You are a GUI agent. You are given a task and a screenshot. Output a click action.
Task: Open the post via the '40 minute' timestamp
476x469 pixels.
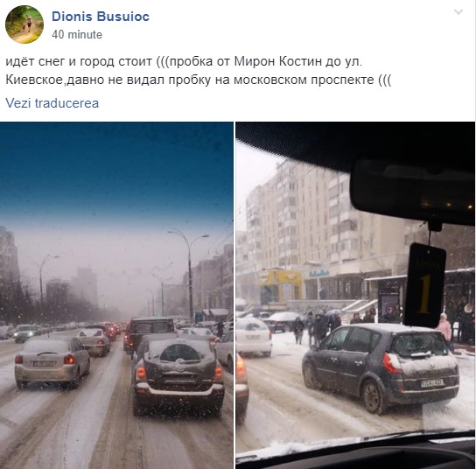tap(77, 35)
